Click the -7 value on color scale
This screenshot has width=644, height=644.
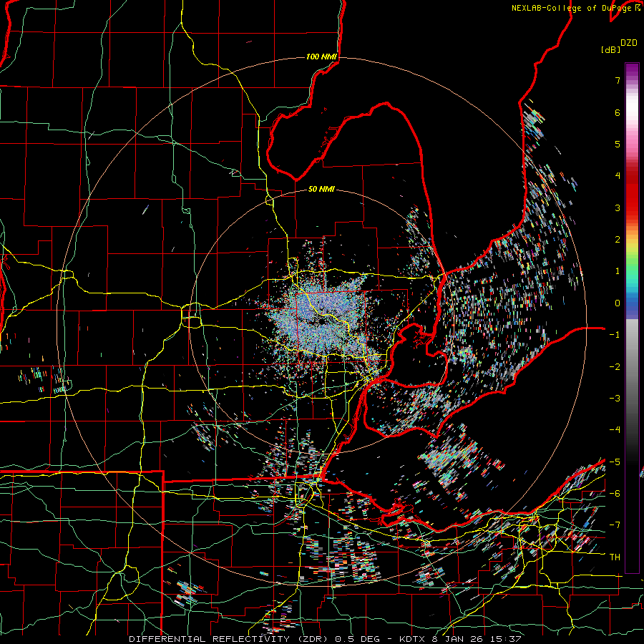tap(615, 525)
